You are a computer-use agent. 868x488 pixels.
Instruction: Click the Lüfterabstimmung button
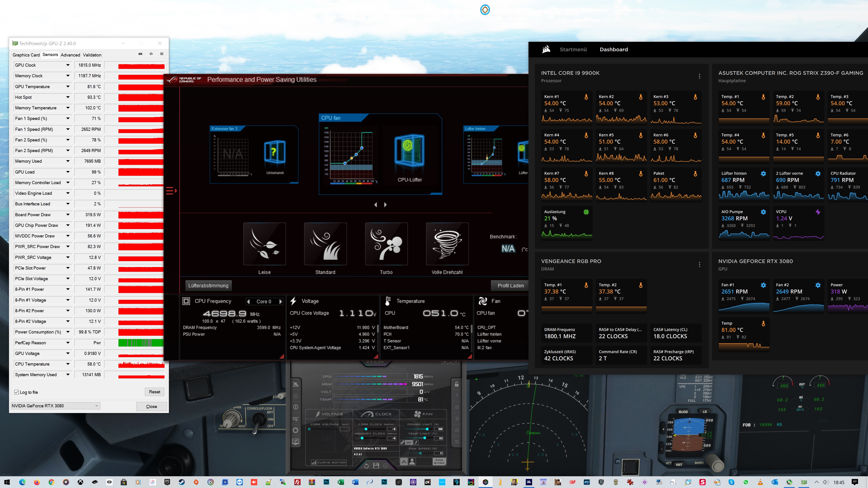208,286
